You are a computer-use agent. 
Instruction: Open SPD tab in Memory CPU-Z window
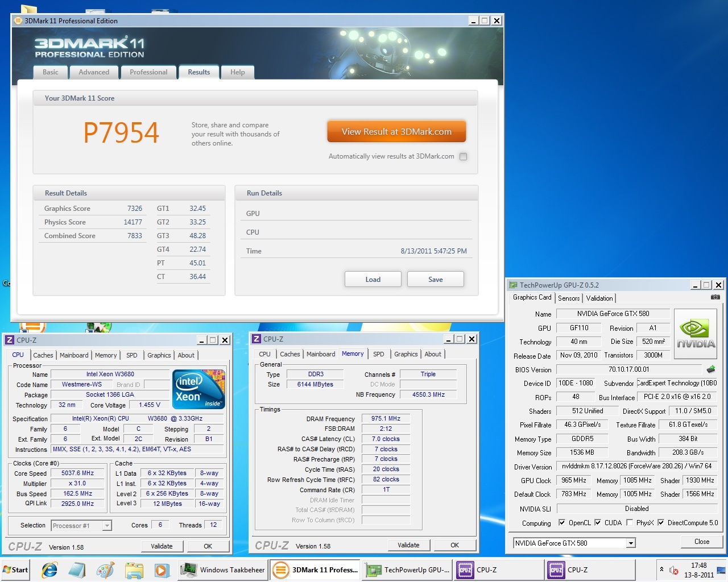point(379,354)
